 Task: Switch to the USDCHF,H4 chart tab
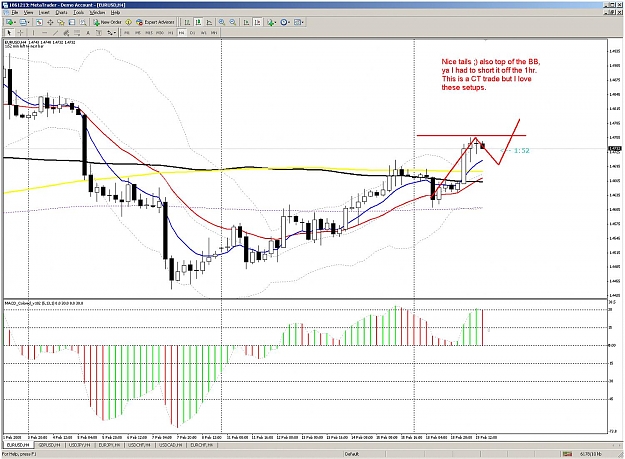click(140, 445)
